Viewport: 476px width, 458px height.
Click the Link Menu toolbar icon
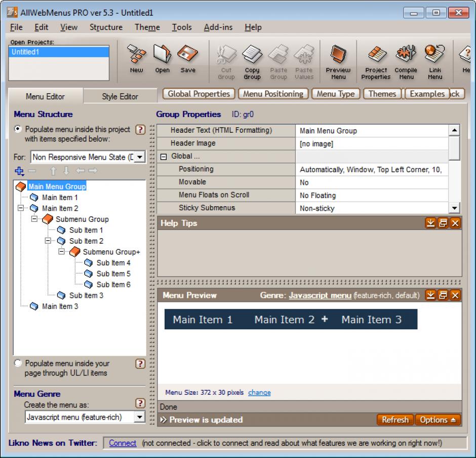click(434, 62)
